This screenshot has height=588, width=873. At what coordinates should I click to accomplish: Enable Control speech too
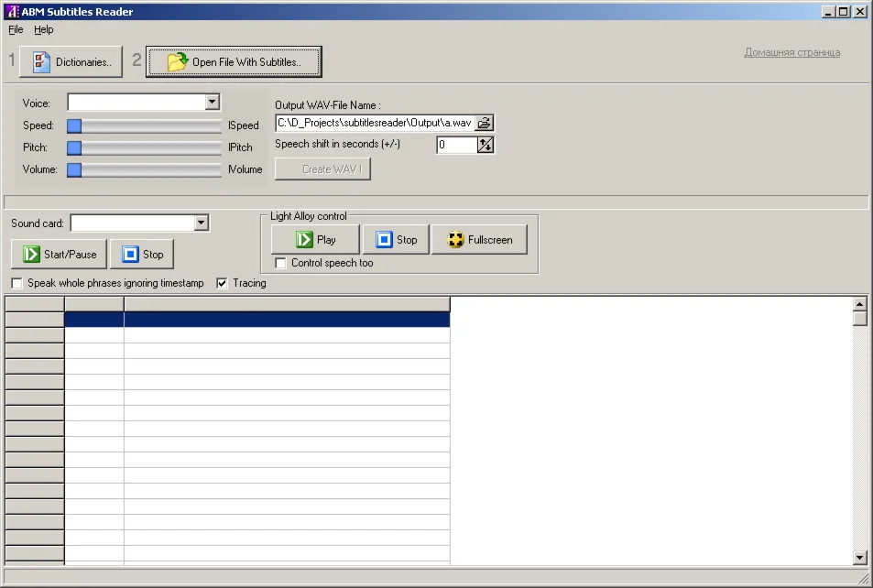(x=280, y=263)
